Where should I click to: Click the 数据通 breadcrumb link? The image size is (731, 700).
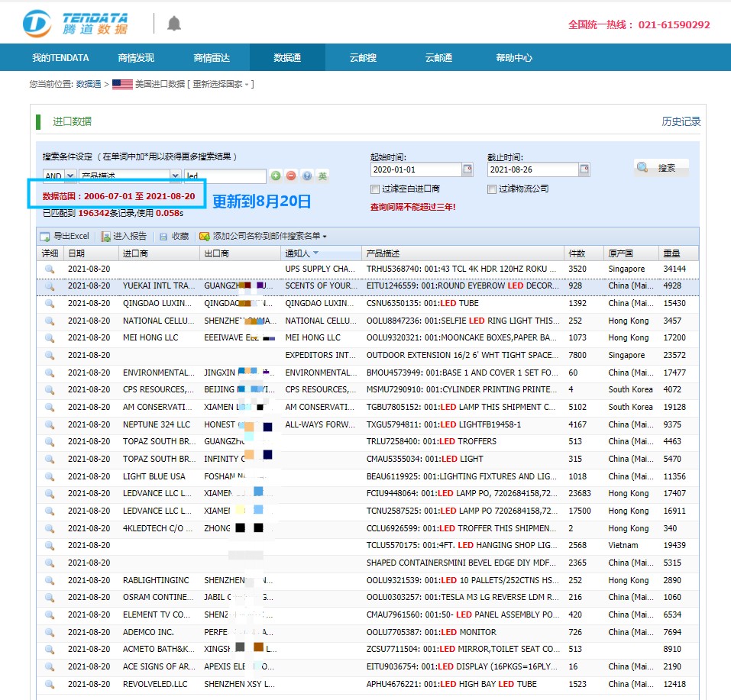tap(89, 85)
